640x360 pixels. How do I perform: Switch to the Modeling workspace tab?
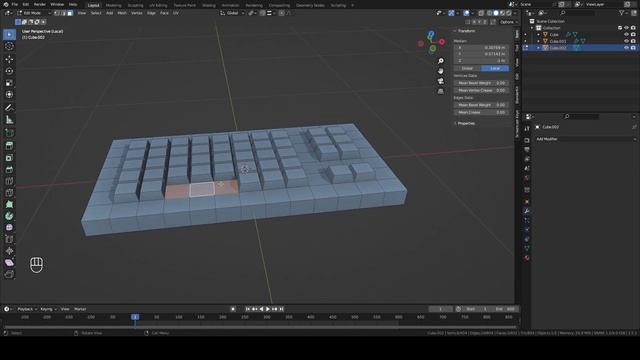tap(113, 5)
